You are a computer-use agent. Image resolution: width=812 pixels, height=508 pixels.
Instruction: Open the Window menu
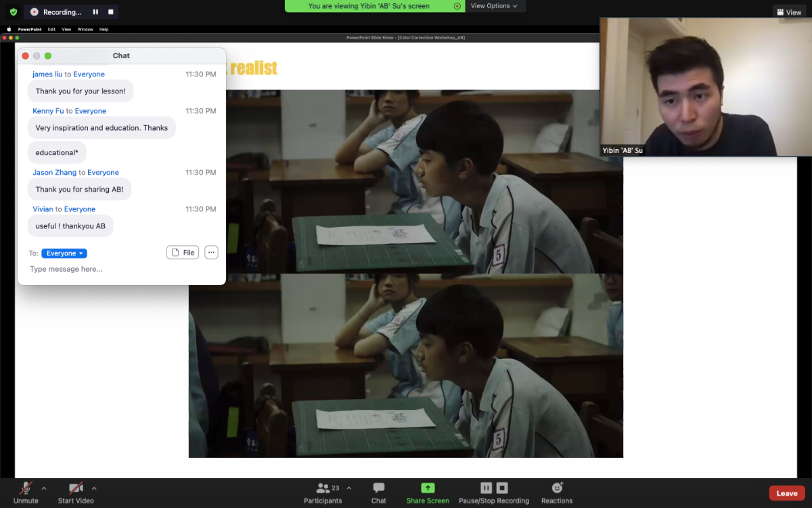tap(85, 29)
